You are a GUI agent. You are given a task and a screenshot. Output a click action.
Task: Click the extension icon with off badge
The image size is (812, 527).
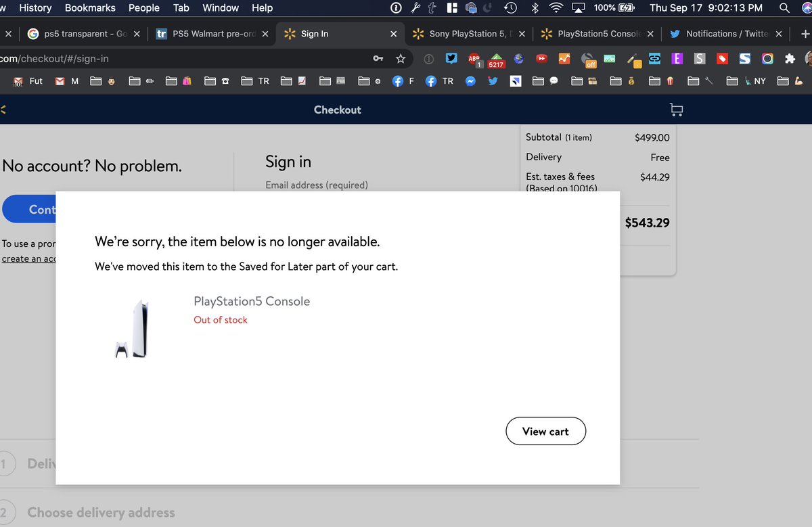pyautogui.click(x=589, y=60)
